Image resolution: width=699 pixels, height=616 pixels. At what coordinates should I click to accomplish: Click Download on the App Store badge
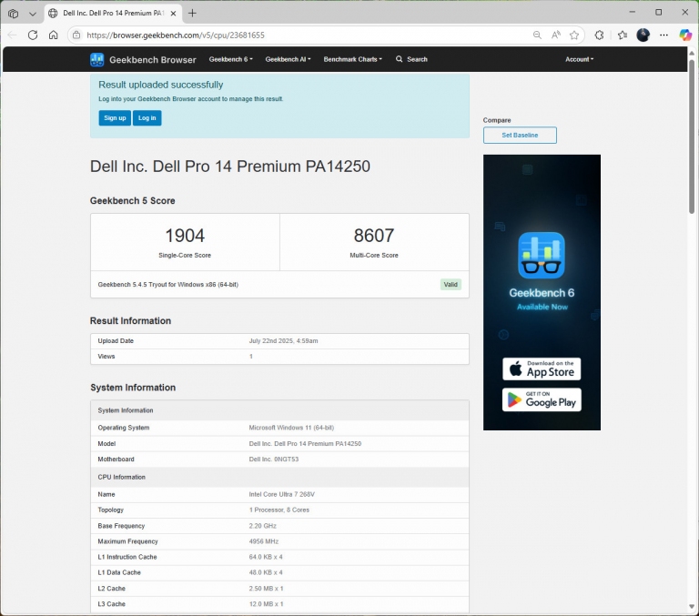[x=542, y=369]
